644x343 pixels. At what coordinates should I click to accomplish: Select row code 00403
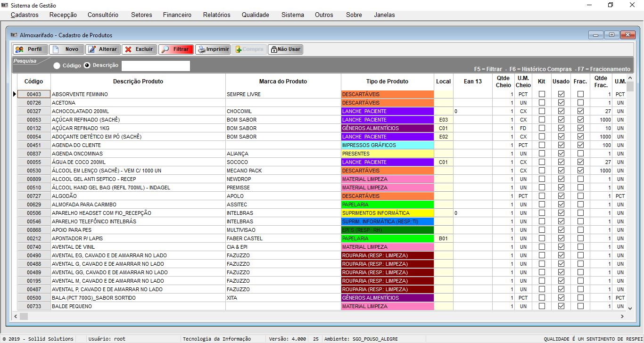pyautogui.click(x=34, y=94)
